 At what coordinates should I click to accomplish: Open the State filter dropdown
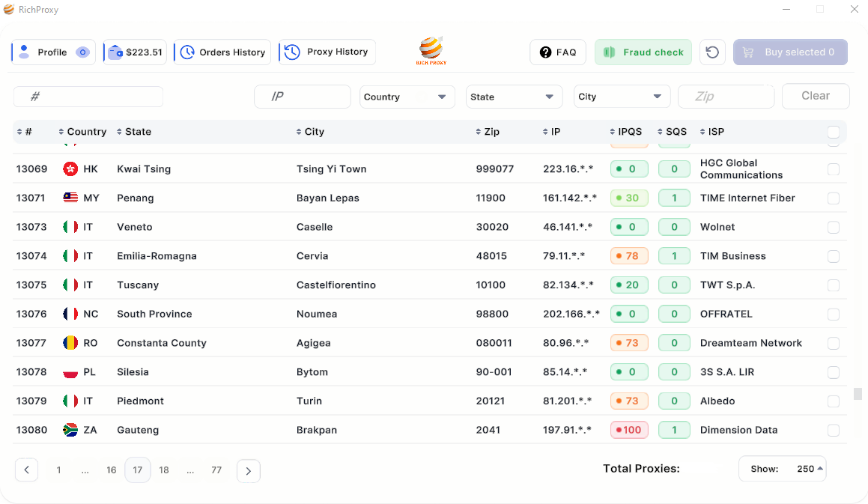(513, 97)
